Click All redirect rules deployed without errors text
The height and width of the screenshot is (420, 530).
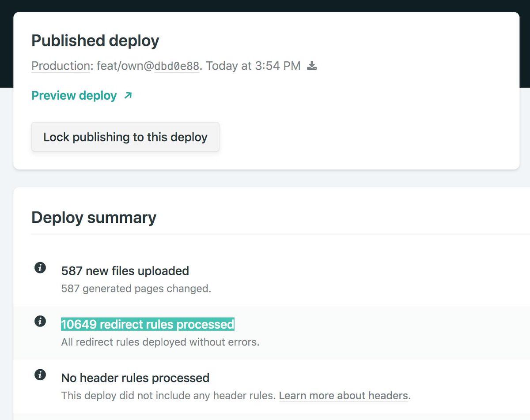click(160, 342)
